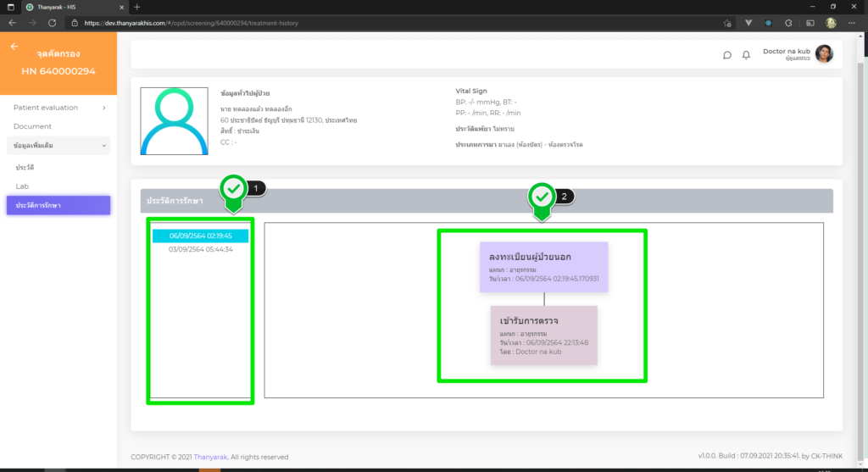Screen dimensions: 868x472
Task: Open the ประวัติ sidebar item
Action: [25, 168]
